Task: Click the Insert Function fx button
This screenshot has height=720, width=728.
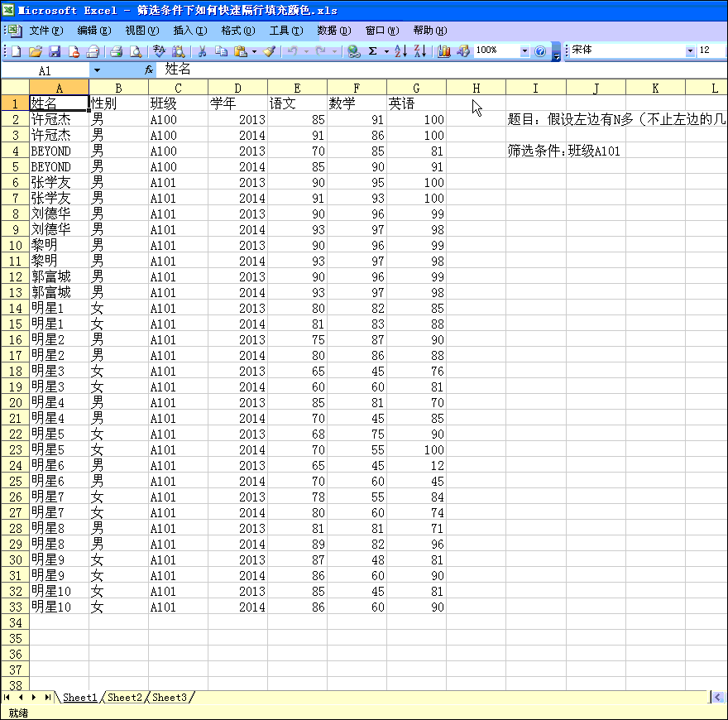Action: click(149, 70)
